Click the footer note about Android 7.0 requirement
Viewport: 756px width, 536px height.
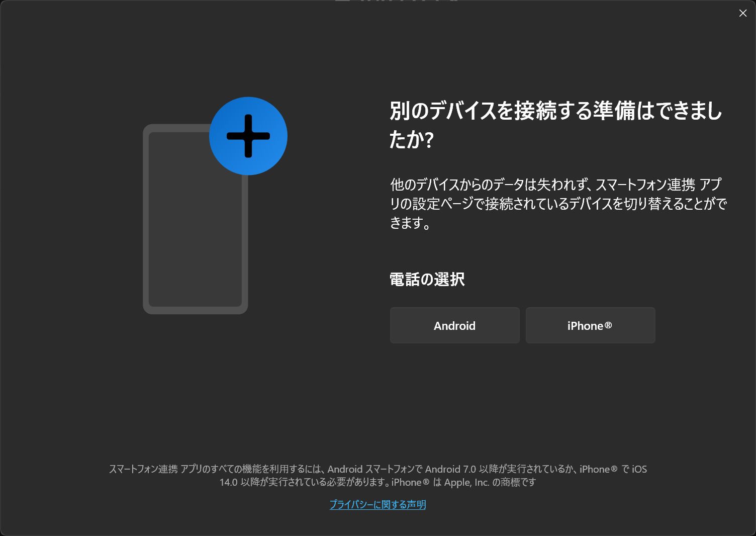click(378, 475)
